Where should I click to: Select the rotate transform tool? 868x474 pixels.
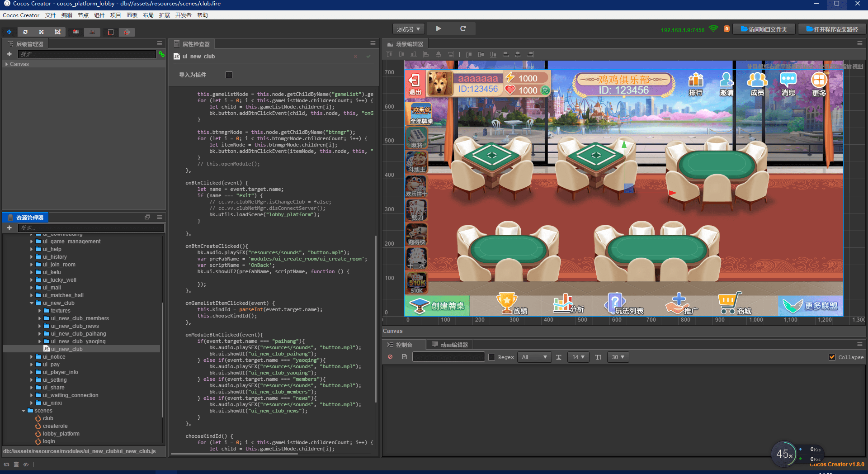pos(25,32)
